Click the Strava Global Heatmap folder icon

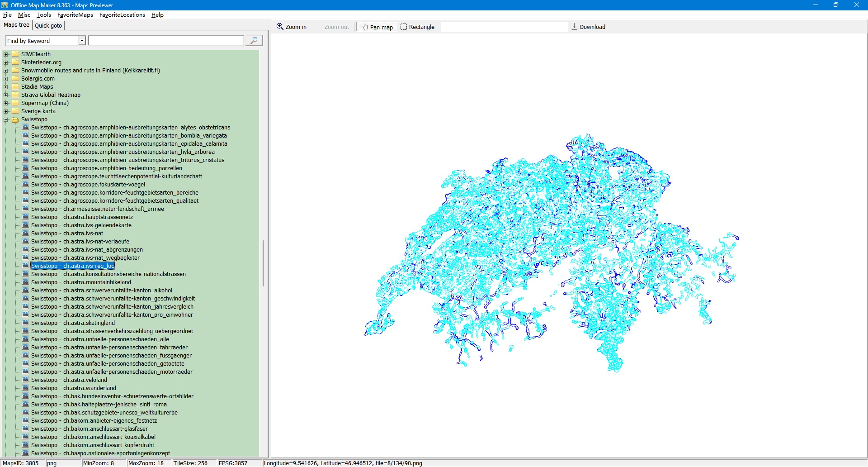click(15, 95)
